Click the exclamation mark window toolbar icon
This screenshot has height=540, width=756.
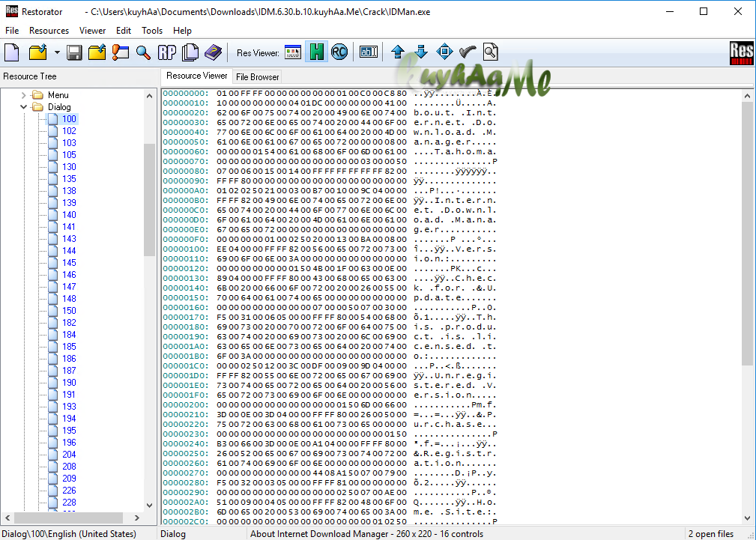pos(121,52)
